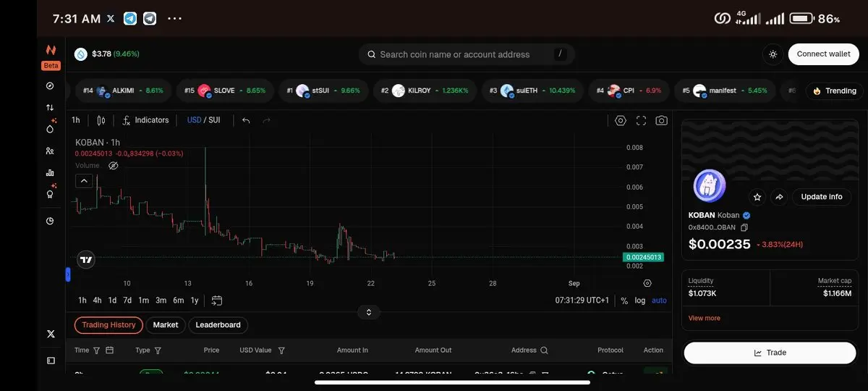Switch to the Leaderboard tab

(x=218, y=325)
